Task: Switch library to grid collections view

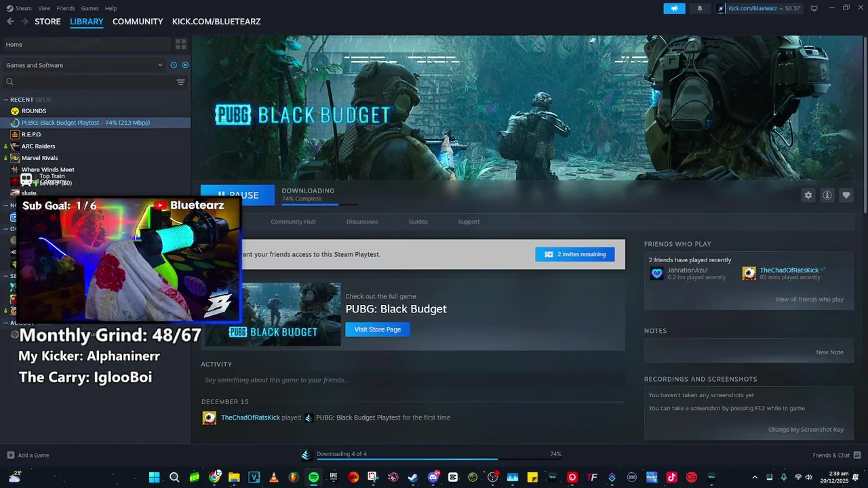Action: point(181,44)
